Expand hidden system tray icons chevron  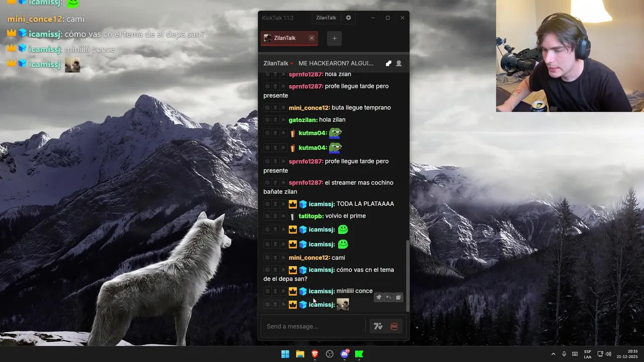tap(553, 354)
